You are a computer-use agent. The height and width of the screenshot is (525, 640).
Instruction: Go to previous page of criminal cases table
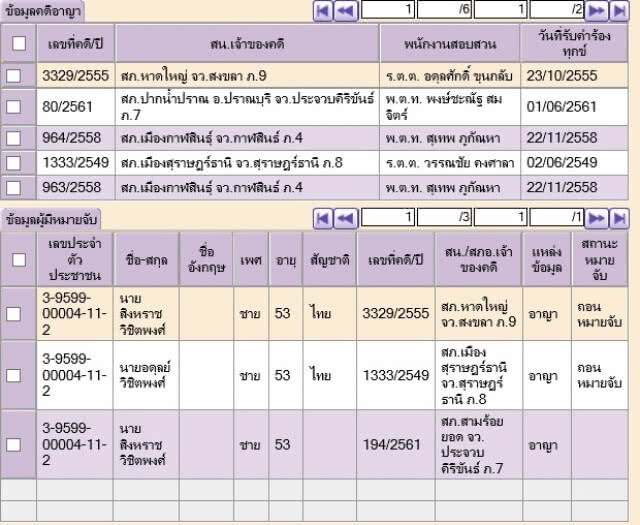(x=346, y=11)
